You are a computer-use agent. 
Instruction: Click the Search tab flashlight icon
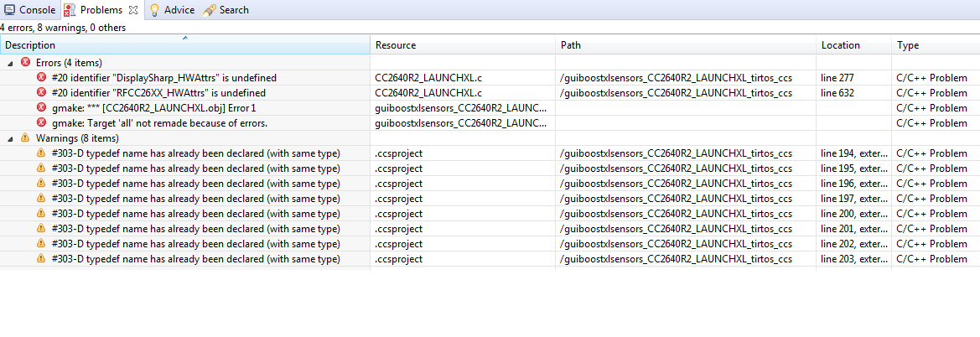pos(209,10)
